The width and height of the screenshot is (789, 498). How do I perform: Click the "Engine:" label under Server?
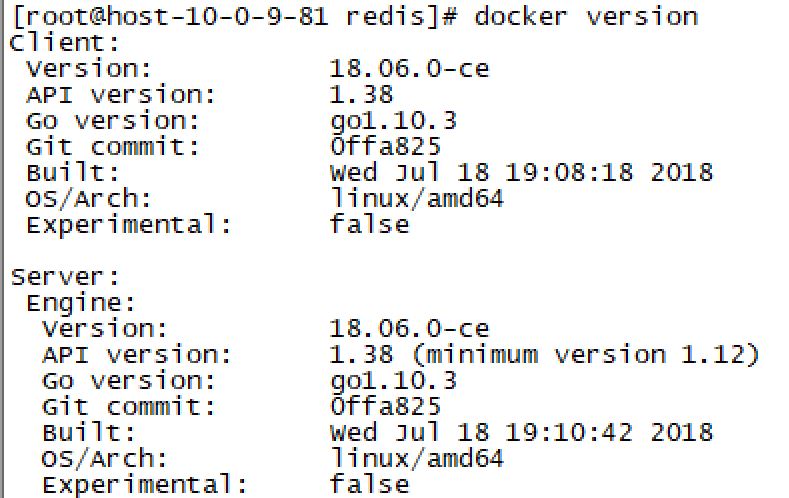81,303
